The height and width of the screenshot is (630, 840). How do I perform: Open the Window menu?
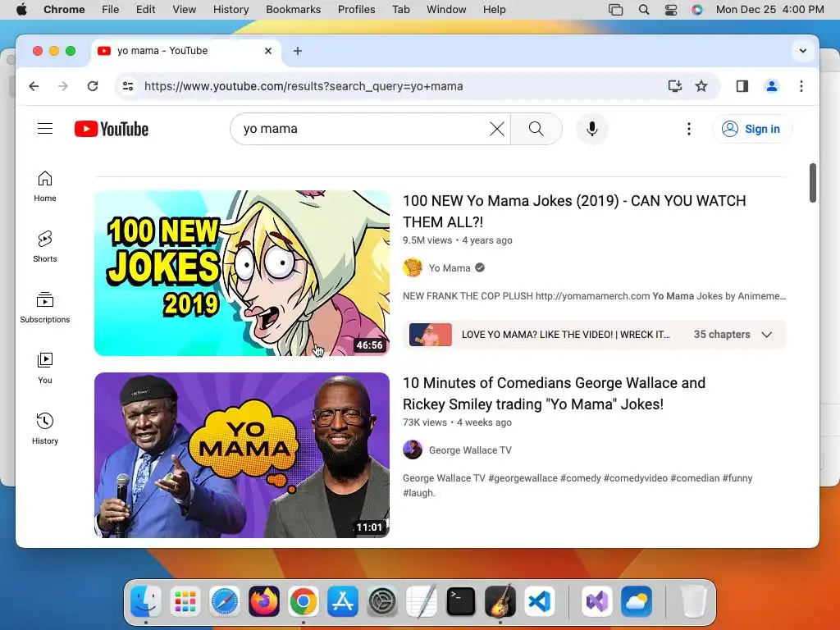tap(446, 10)
